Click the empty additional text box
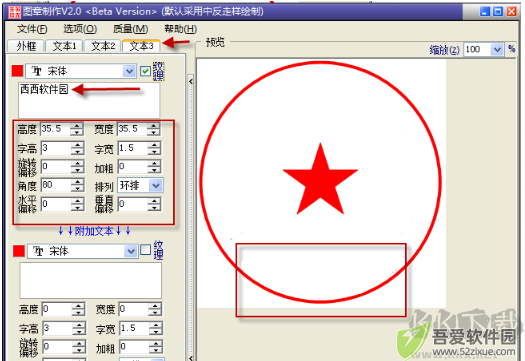525x361 pixels. coord(91,280)
